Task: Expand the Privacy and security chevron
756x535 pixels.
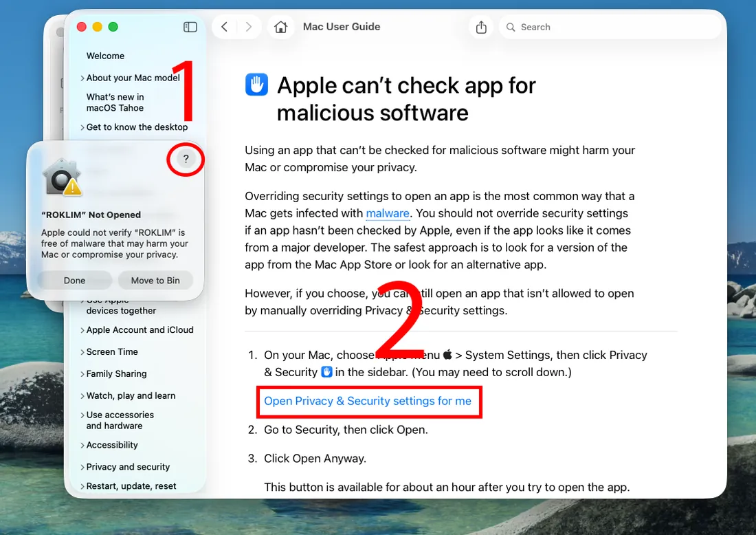Action: (x=82, y=467)
